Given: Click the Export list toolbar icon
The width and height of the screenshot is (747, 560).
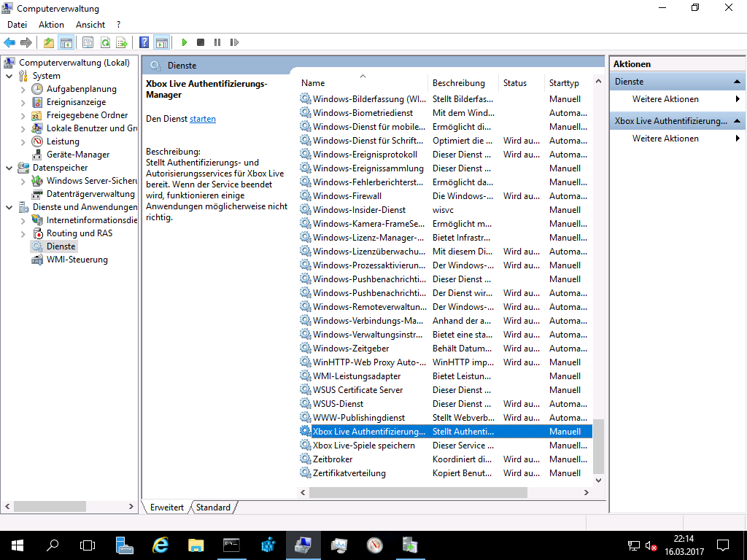Looking at the screenshot, I should point(122,43).
